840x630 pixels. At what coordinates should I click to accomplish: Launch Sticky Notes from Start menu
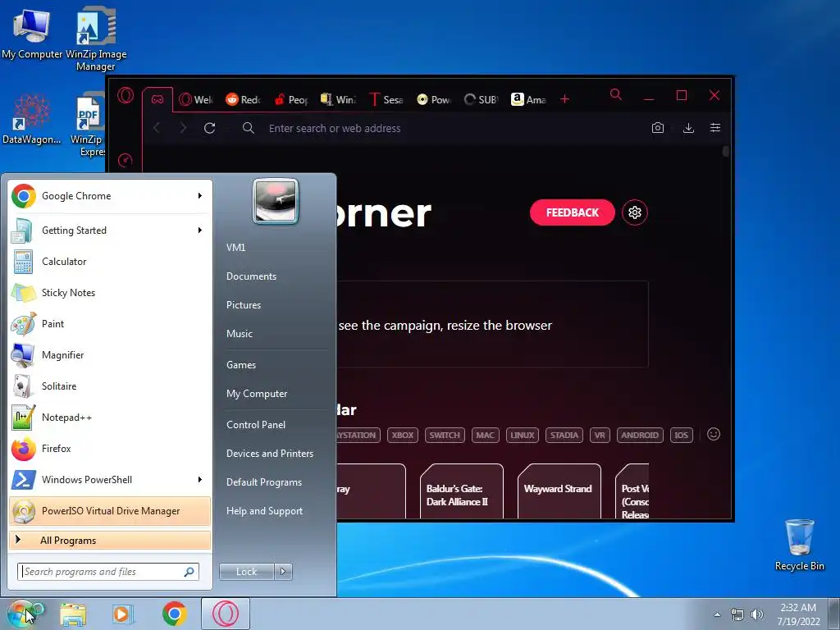point(110,293)
